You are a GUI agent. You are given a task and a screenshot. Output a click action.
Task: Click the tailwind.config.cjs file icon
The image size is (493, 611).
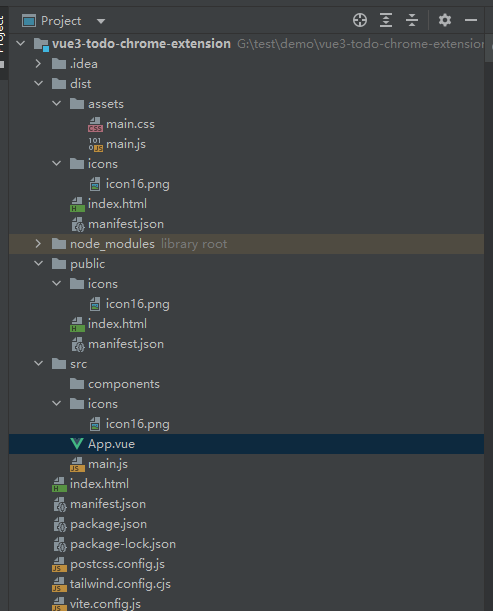pyautogui.click(x=59, y=585)
